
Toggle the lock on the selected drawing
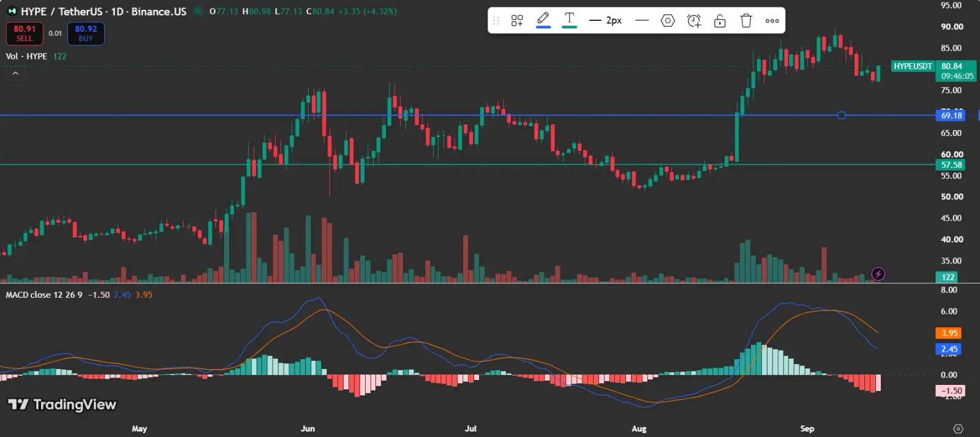click(x=720, y=21)
